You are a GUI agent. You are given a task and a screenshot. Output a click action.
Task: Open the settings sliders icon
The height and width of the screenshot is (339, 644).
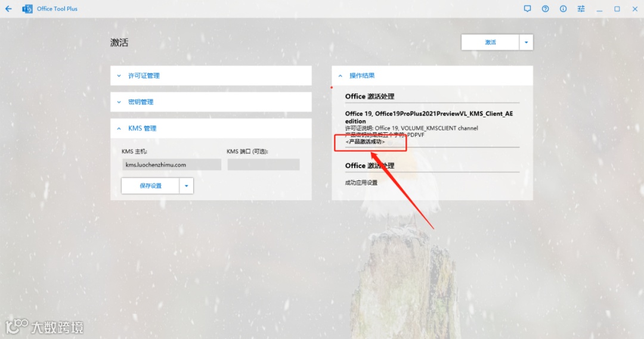click(x=581, y=8)
